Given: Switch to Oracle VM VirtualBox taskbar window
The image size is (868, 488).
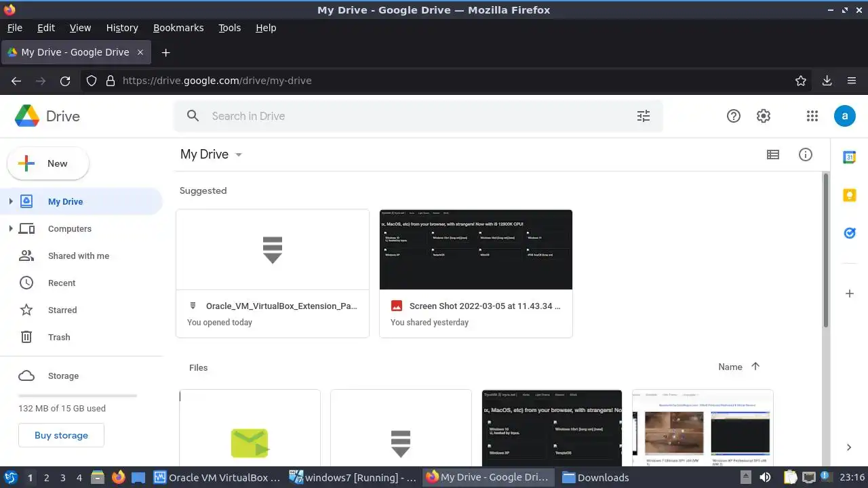Looking at the screenshot, I should (217, 477).
